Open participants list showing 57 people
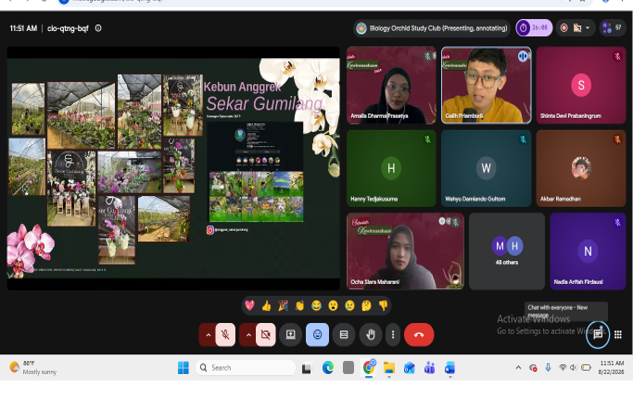The width and height of the screenshot is (633, 396). [612, 28]
